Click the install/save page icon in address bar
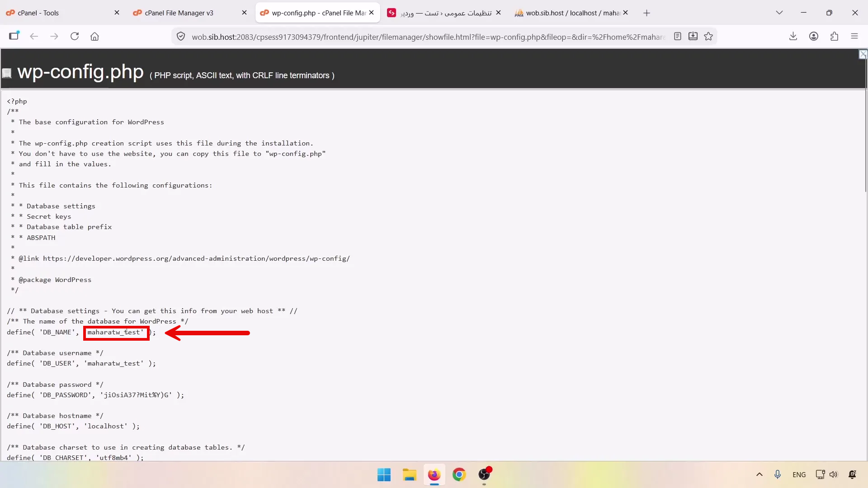This screenshot has width=868, height=488. click(693, 37)
